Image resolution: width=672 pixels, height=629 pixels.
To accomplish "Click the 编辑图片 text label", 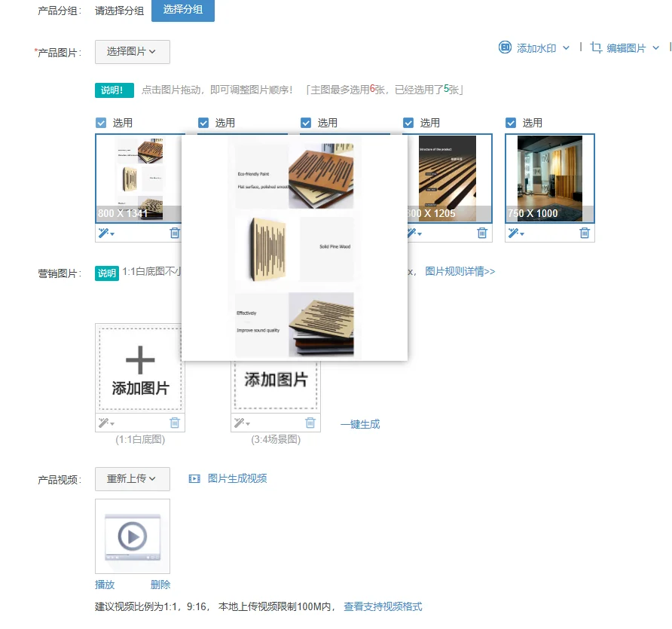I will (626, 48).
